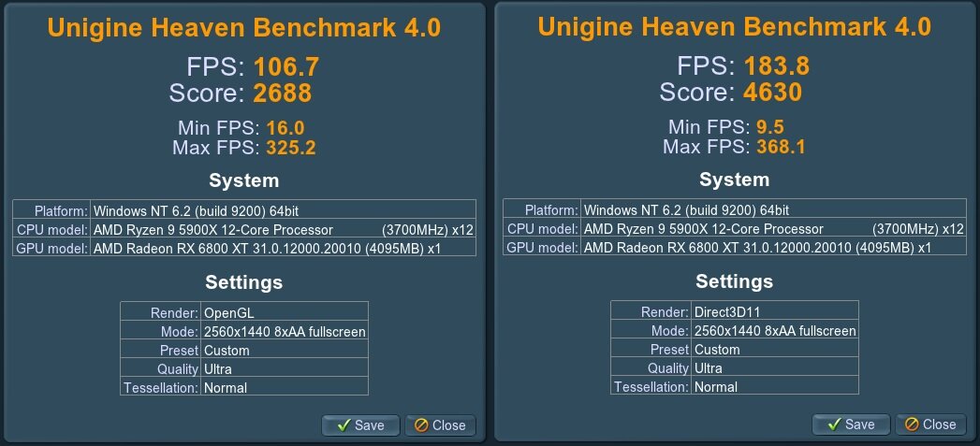The height and width of the screenshot is (446, 980).
Task: Select FPS value 106.7
Action: [286, 66]
